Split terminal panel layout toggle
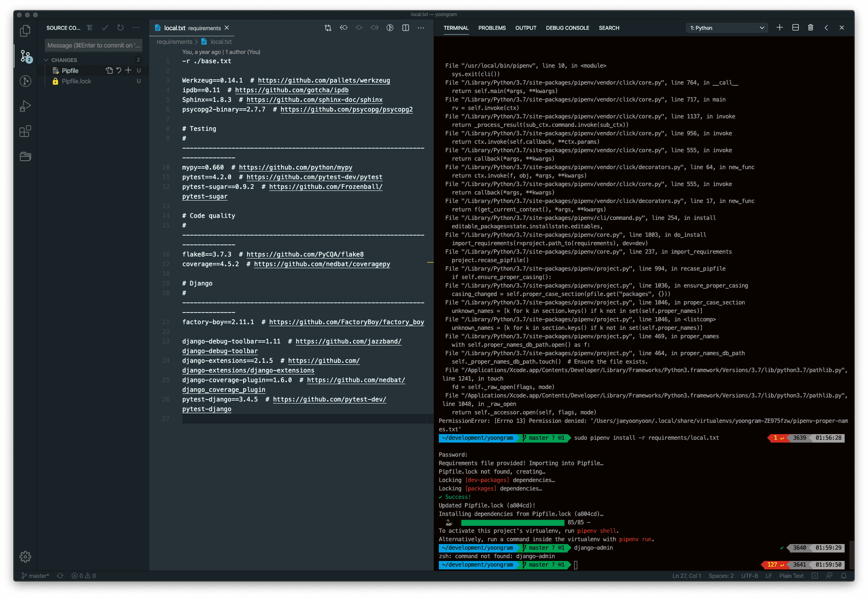This screenshot has width=868, height=598. 795,28
